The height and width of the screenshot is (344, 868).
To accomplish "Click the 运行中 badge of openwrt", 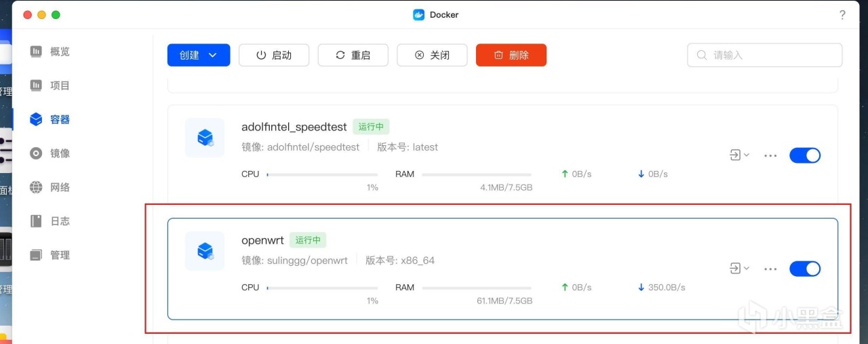I will 308,240.
